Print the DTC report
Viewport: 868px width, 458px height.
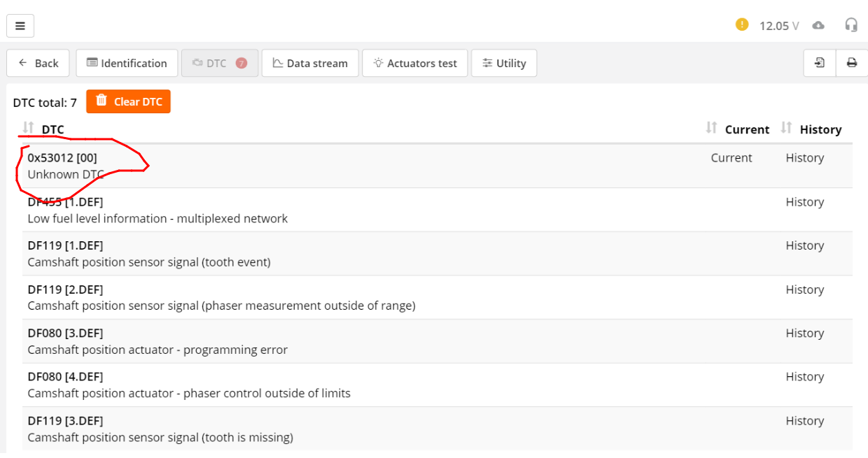pos(852,63)
